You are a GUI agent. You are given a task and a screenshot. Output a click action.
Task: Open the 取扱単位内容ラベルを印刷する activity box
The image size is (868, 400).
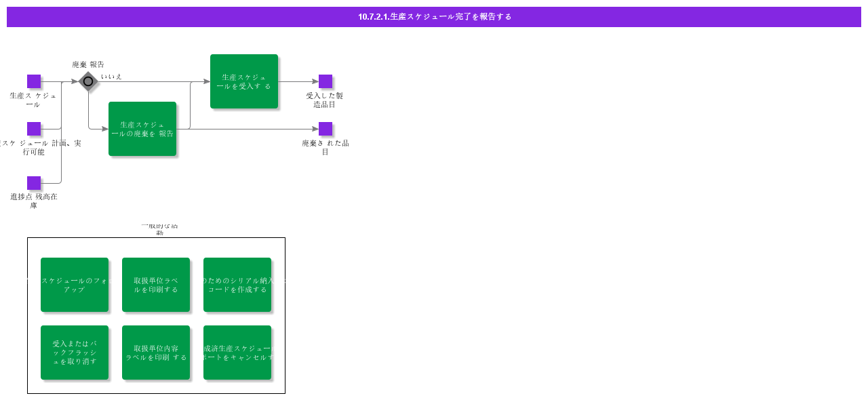point(156,353)
